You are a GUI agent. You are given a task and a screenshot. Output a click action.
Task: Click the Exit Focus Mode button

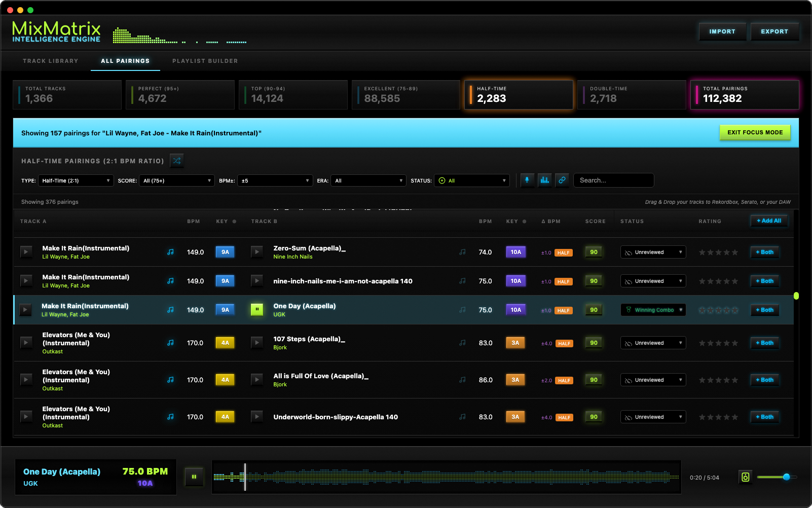[755, 132]
